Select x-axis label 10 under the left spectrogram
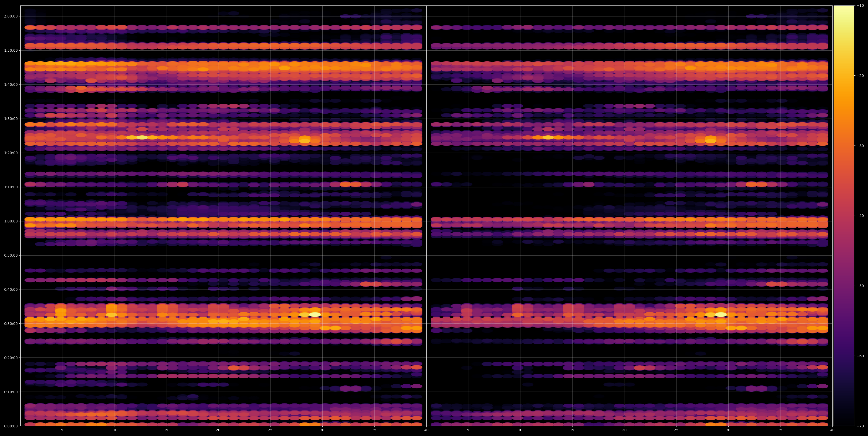The height and width of the screenshot is (436, 868). pos(114,430)
